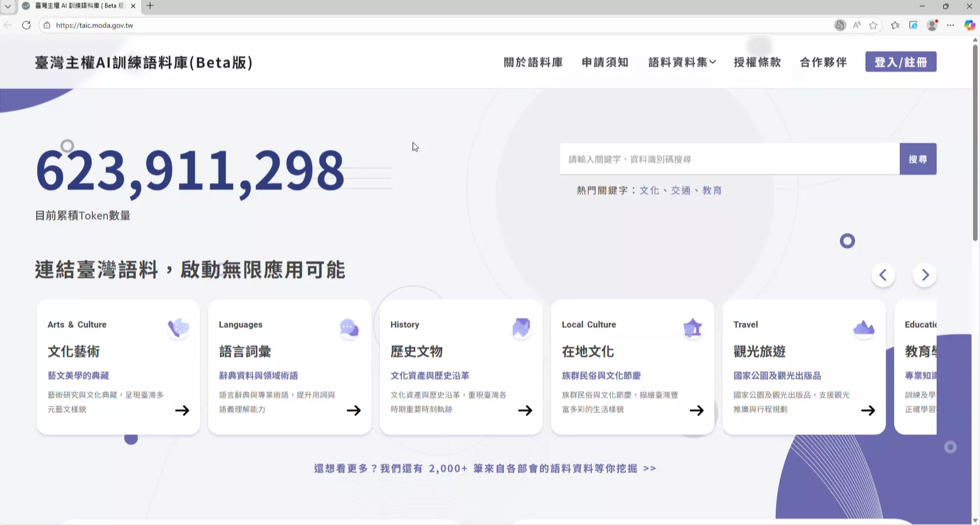Click the Languages speech bubble icon
The image size is (980, 525).
[x=349, y=327]
